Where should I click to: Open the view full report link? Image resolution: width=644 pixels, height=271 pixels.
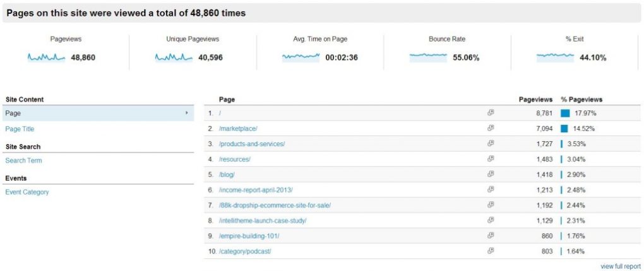620,266
